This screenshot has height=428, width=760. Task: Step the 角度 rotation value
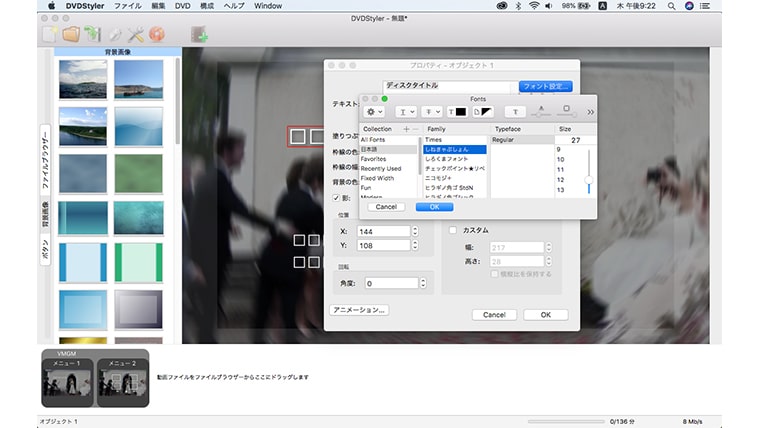point(423,283)
